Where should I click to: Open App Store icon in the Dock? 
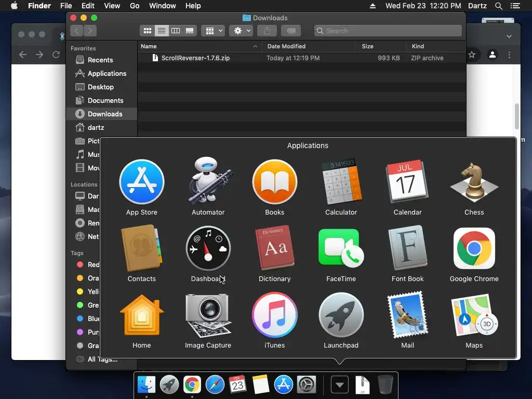pos(283,385)
